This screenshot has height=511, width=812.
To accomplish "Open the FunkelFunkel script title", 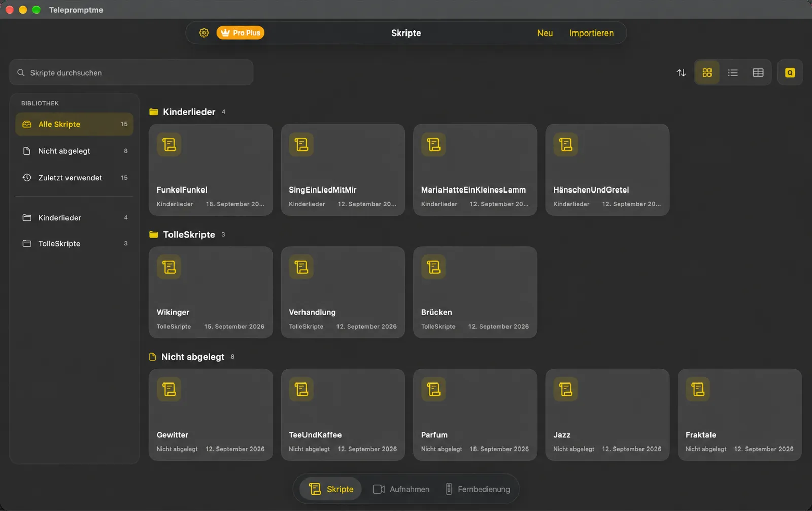I will point(182,190).
